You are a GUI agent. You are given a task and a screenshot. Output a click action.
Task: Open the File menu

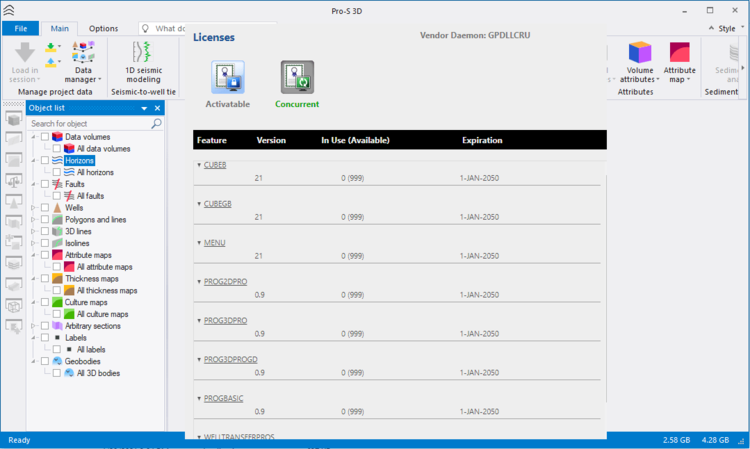[x=20, y=29]
